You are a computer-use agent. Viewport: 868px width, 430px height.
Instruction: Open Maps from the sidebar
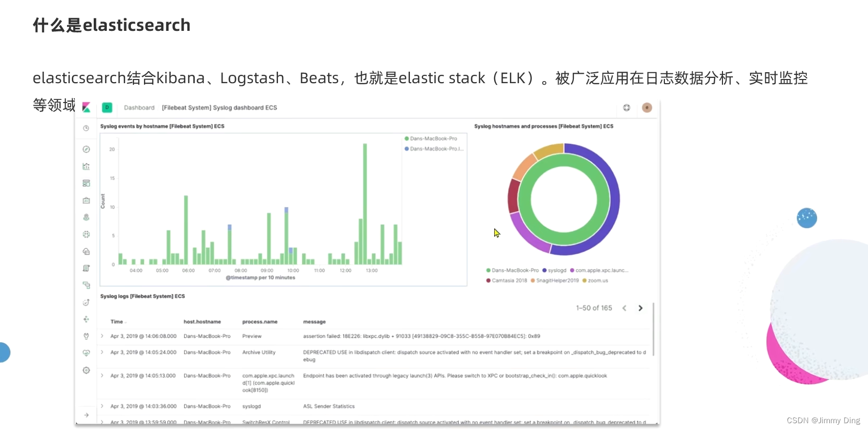tap(86, 217)
